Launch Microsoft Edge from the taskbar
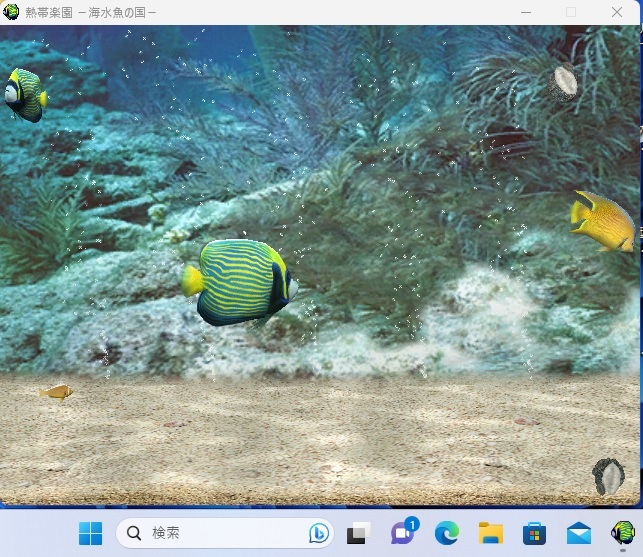This screenshot has width=643, height=557. pos(447,533)
